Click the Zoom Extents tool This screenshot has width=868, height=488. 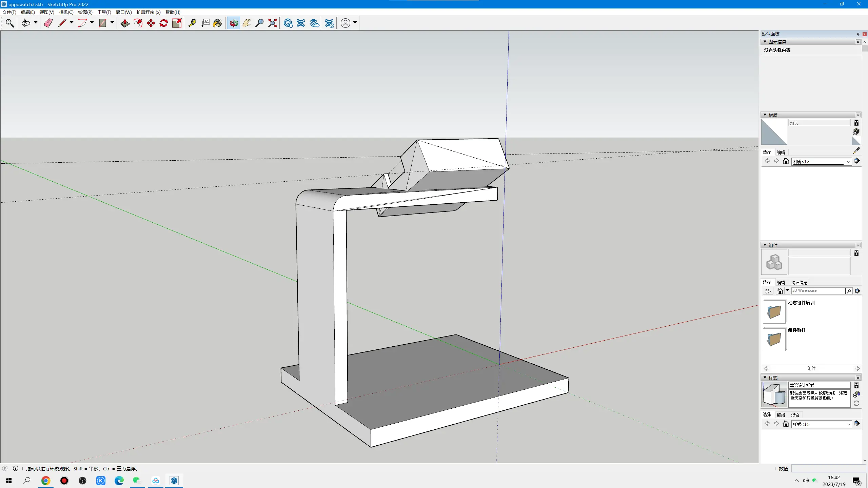(273, 23)
